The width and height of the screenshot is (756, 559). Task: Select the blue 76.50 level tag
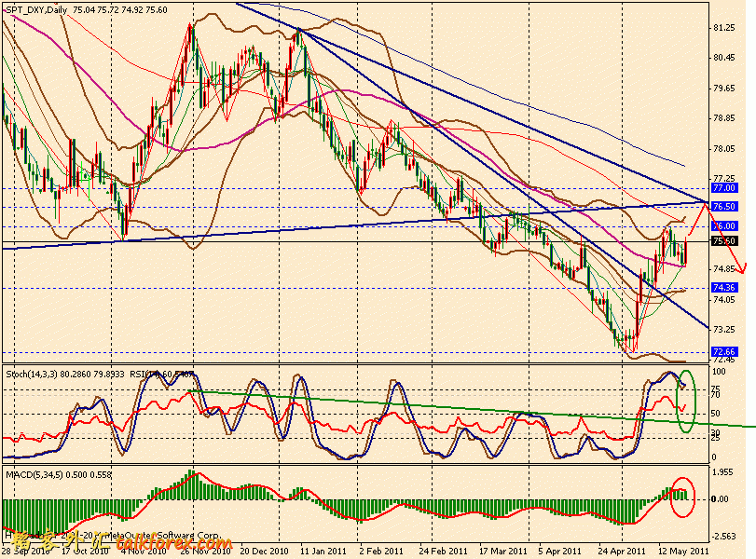(x=723, y=206)
